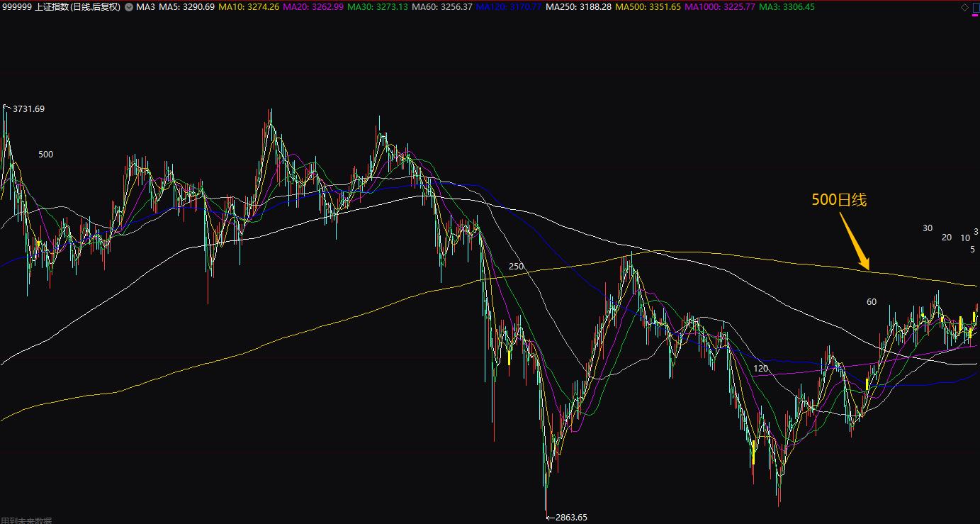The width and height of the screenshot is (980, 524).
Task: Click the MA3 indicator name label
Action: pyautogui.click(x=145, y=7)
